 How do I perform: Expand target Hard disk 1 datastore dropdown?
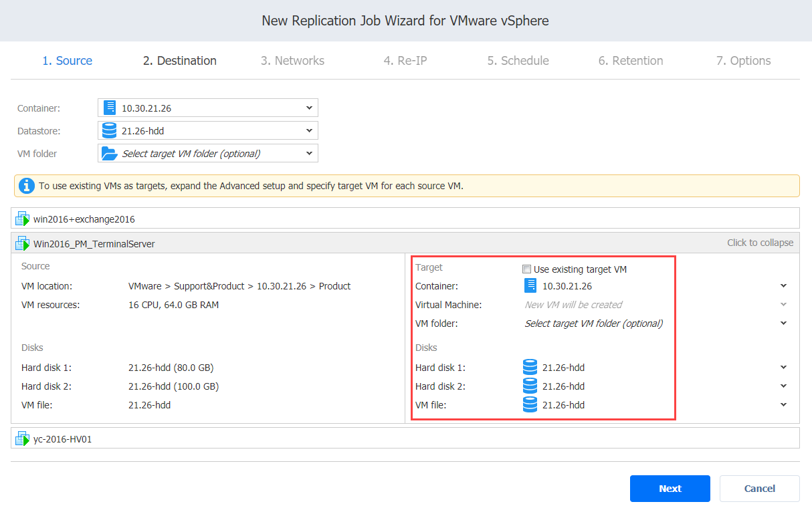click(784, 367)
